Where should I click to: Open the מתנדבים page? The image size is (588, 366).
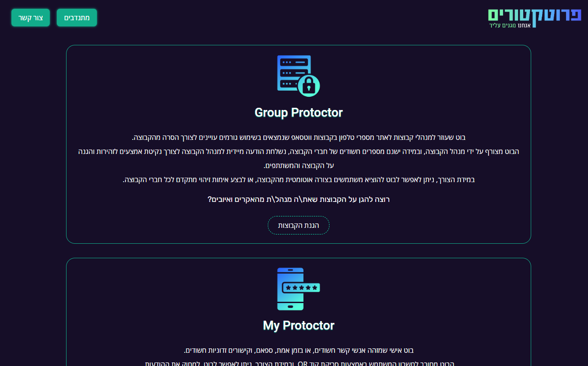click(x=77, y=18)
